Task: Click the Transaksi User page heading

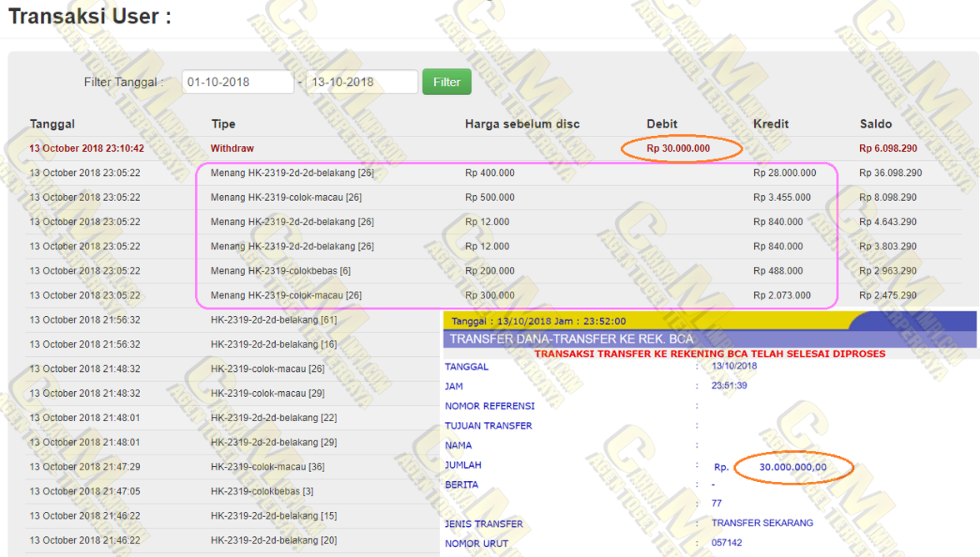Action: tap(90, 17)
